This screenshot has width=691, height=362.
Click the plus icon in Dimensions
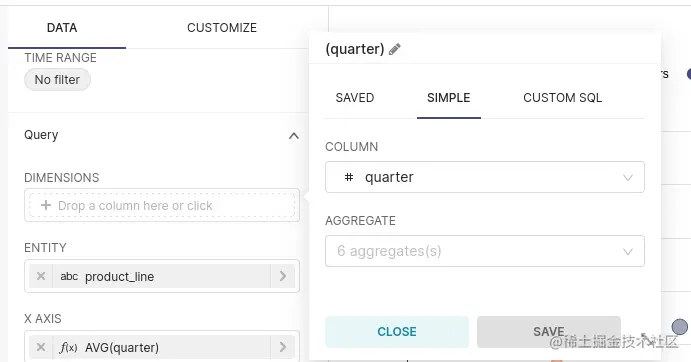46,205
